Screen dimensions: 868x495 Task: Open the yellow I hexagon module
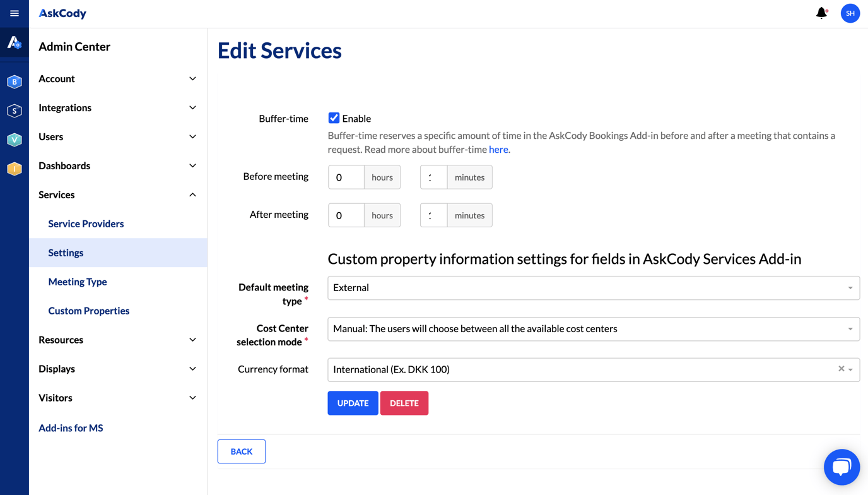tap(14, 169)
